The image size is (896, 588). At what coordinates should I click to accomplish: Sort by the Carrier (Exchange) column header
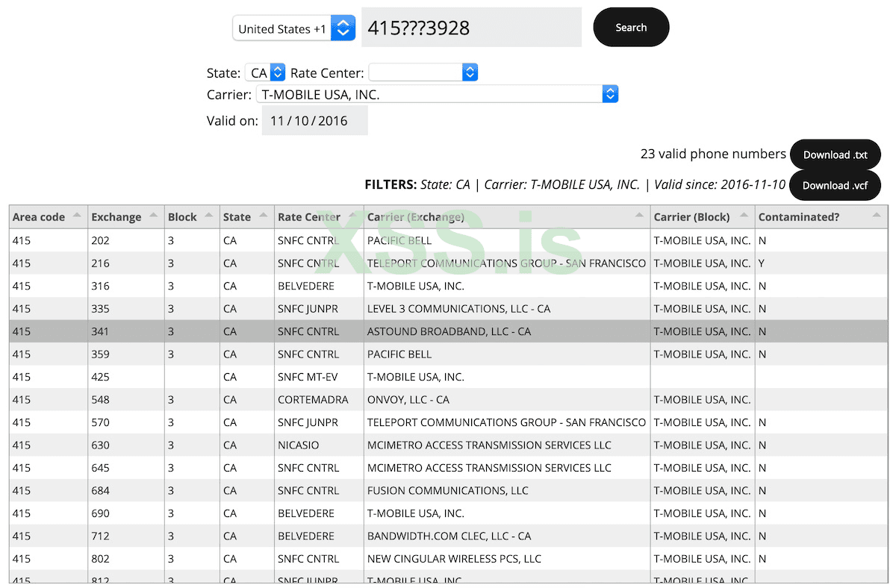coord(507,217)
